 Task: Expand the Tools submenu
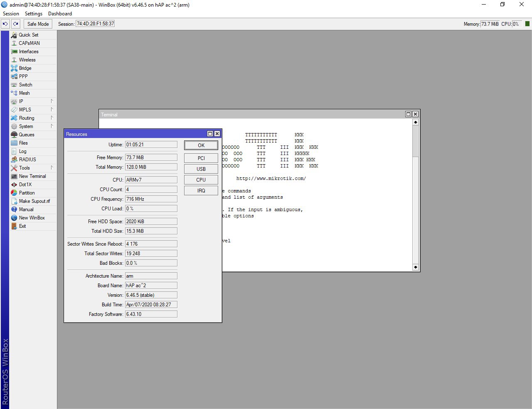pos(52,168)
